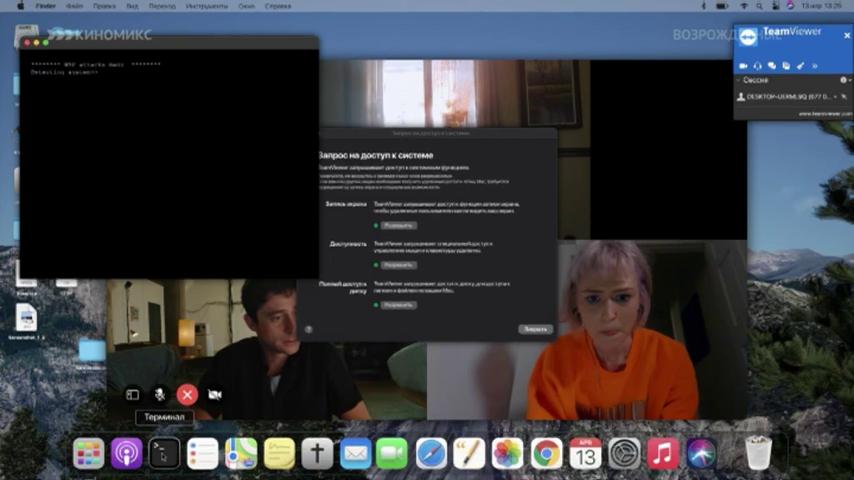Open file transfer icon in TeamViewer panel
Image resolution: width=854 pixels, height=480 pixels.
click(786, 66)
